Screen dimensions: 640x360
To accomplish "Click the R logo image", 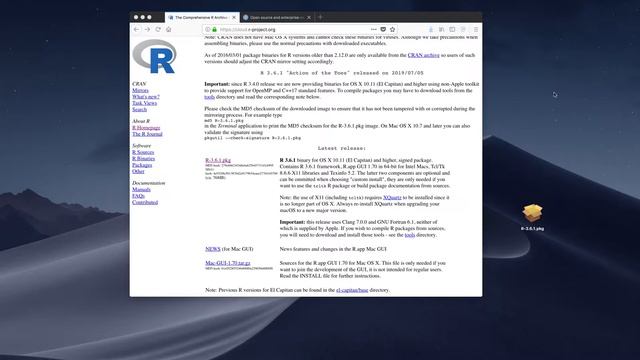I will (x=155, y=56).
